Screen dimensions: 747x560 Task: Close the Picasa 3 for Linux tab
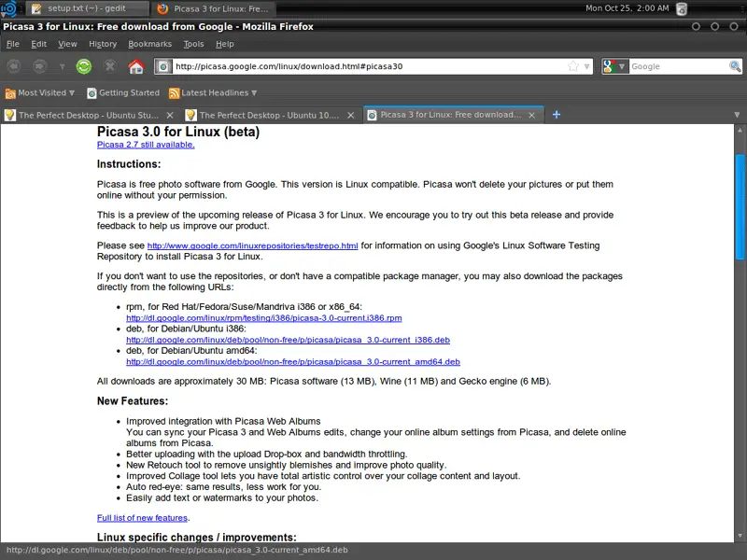(531, 115)
